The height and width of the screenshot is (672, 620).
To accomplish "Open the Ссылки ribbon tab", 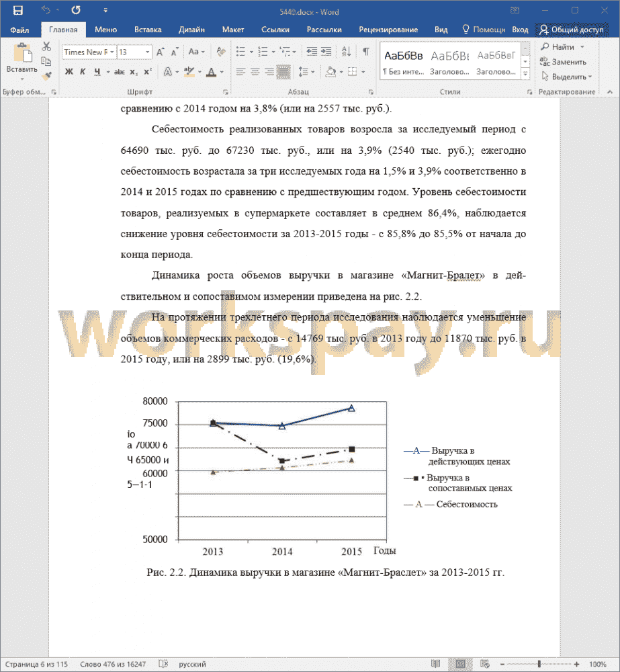I will (275, 30).
